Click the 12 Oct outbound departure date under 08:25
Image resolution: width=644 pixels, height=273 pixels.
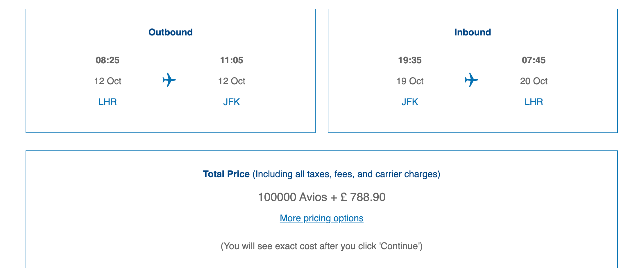pos(108,81)
